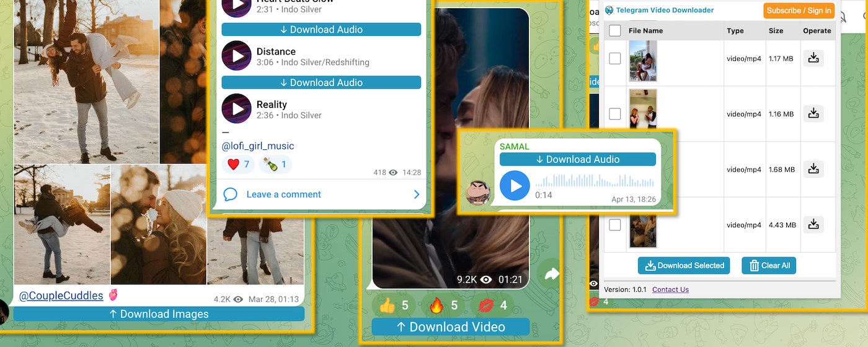Viewport: 868px width, 347px height.
Task: Seek within the voice message waveform
Action: point(595,181)
